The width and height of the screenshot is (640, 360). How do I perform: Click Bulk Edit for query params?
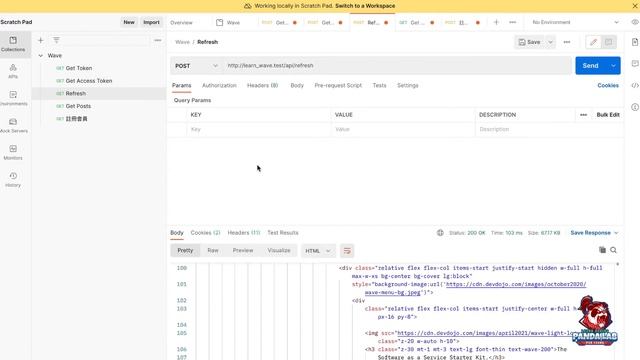coord(608,115)
